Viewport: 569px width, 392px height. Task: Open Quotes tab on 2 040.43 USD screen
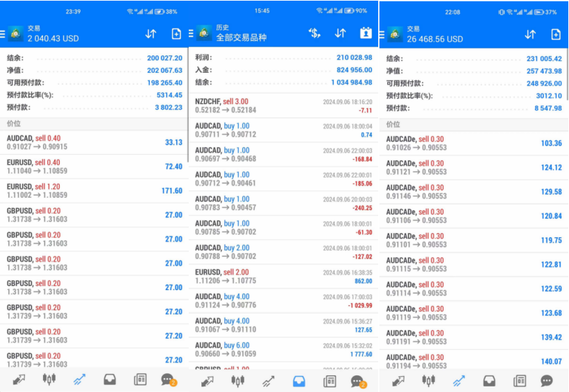click(19, 380)
